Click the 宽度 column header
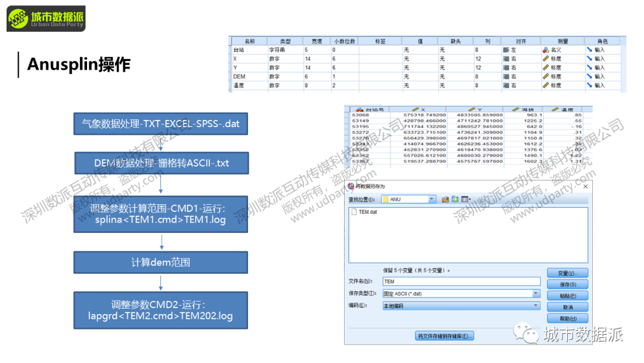Viewport: 644px width, 363px height. 317,41
